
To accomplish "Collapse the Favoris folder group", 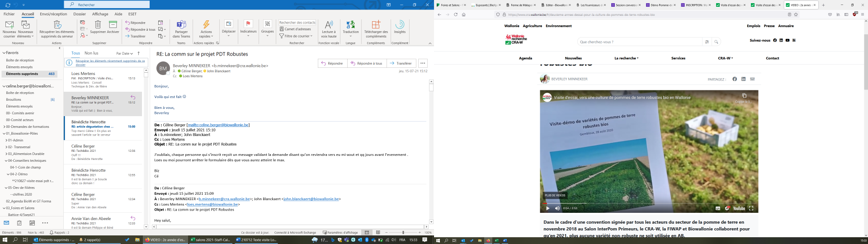I will 4,53.
